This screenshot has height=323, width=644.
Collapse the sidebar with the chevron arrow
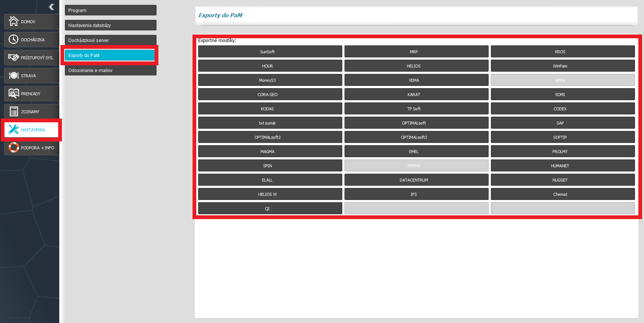pyautogui.click(x=51, y=7)
